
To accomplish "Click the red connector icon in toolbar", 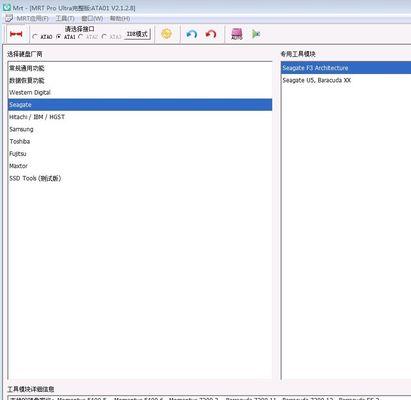I will (x=16, y=34).
